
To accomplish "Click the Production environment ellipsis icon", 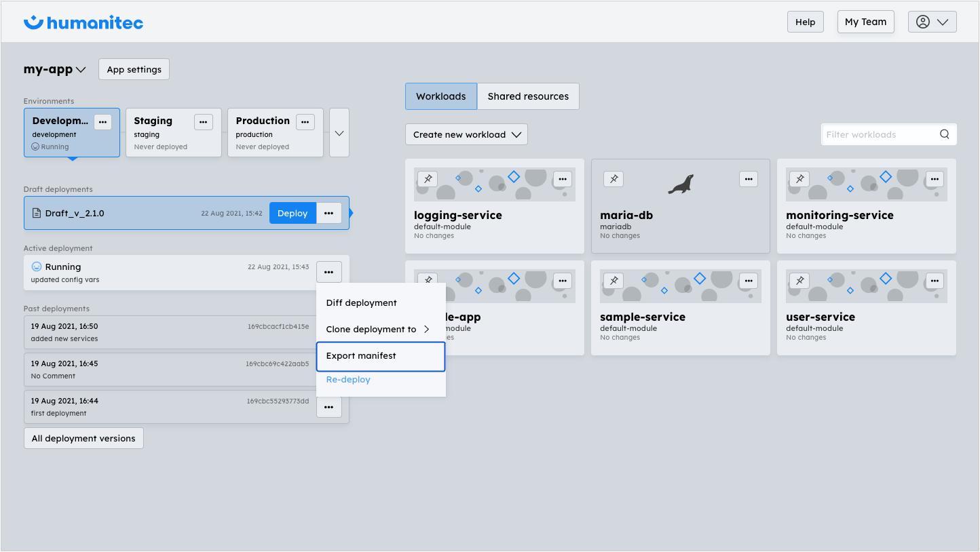I will pos(305,122).
